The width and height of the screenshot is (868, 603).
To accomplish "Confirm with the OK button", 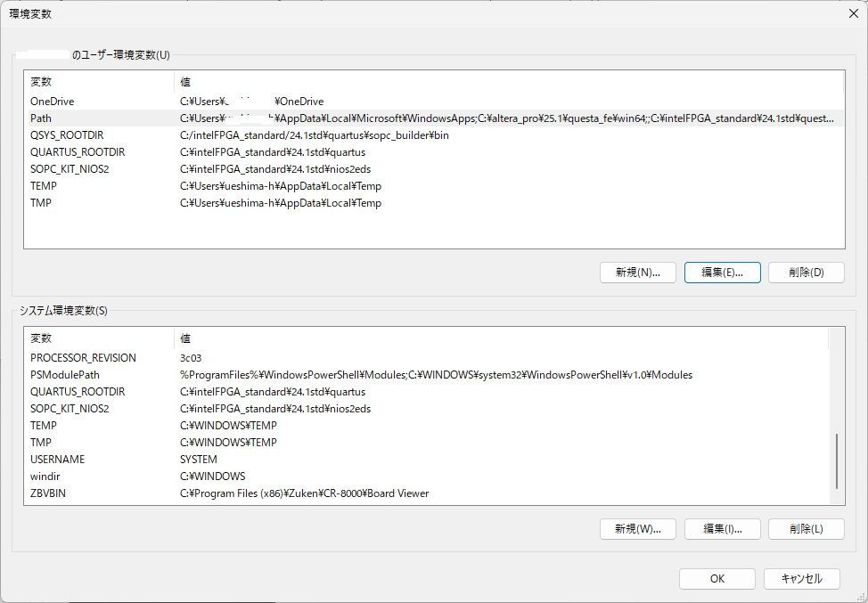I will 717,579.
